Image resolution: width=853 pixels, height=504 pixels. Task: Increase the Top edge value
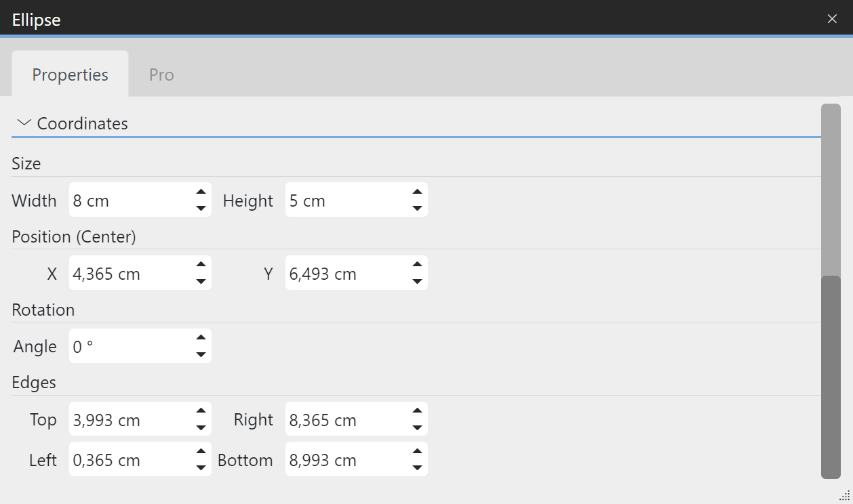coord(201,412)
